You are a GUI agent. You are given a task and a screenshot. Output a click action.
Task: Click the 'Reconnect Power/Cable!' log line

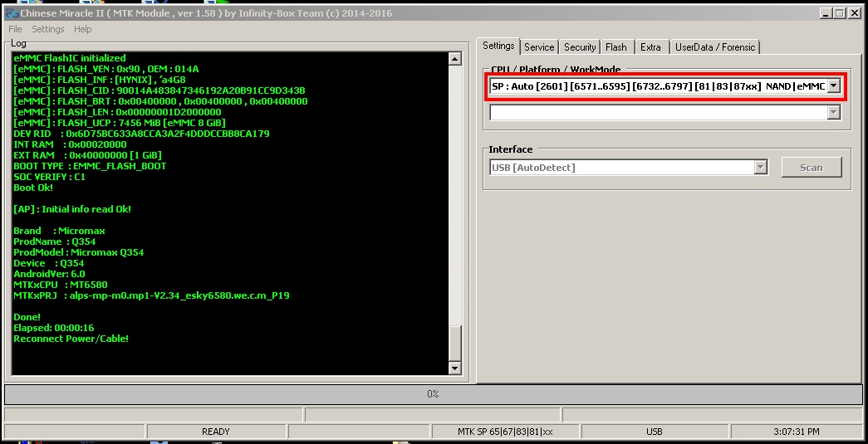(x=71, y=339)
